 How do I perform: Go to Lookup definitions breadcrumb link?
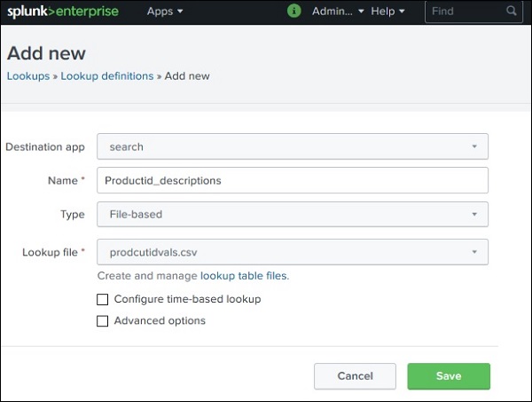coord(106,75)
